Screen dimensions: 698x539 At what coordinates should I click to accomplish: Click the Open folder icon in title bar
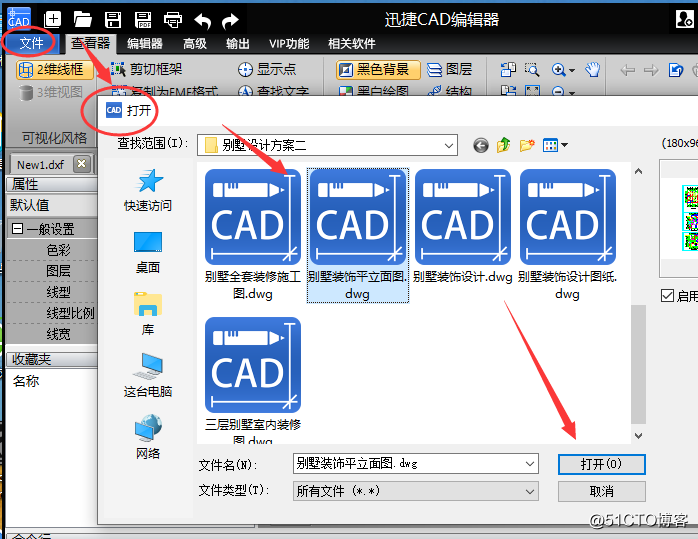tap(82, 19)
